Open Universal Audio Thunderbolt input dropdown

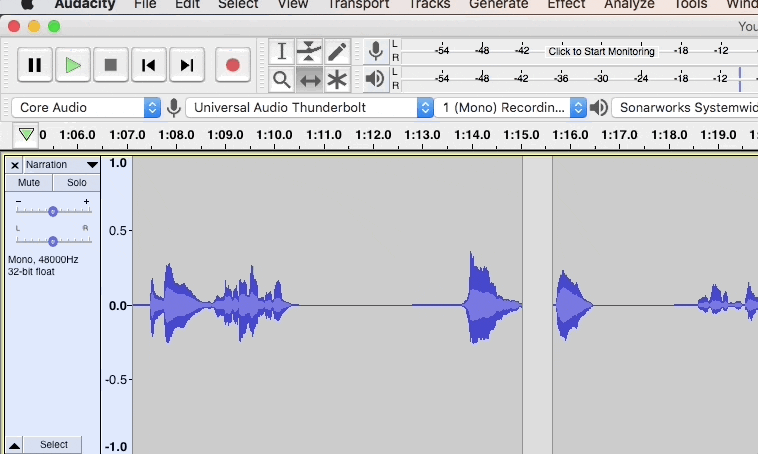click(310, 107)
